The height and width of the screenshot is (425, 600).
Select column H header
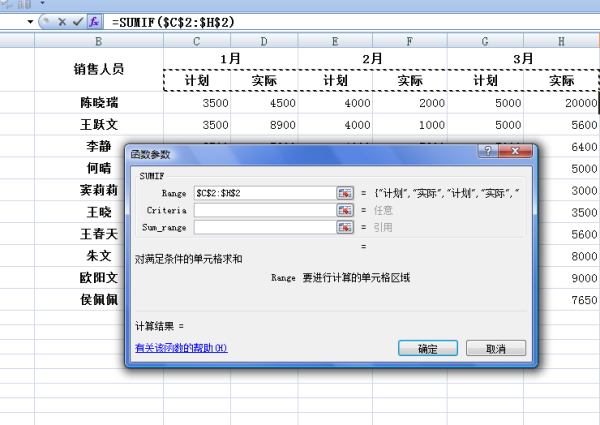561,41
